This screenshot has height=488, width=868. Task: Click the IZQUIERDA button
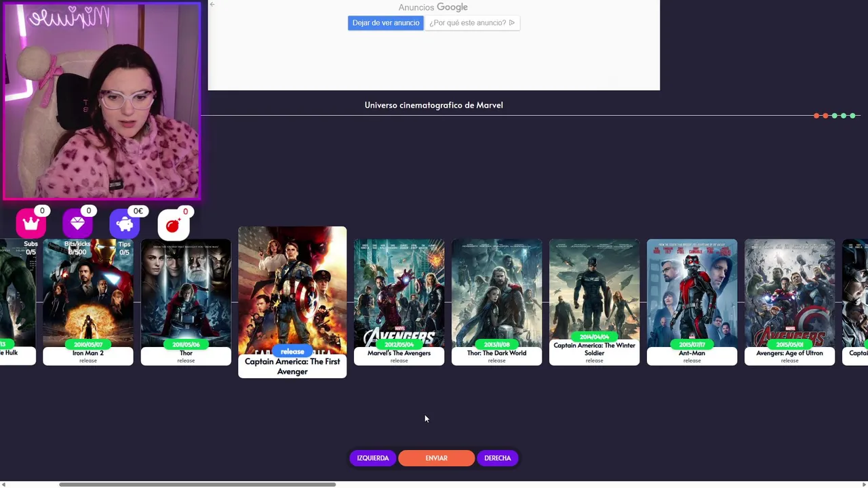pos(372,458)
